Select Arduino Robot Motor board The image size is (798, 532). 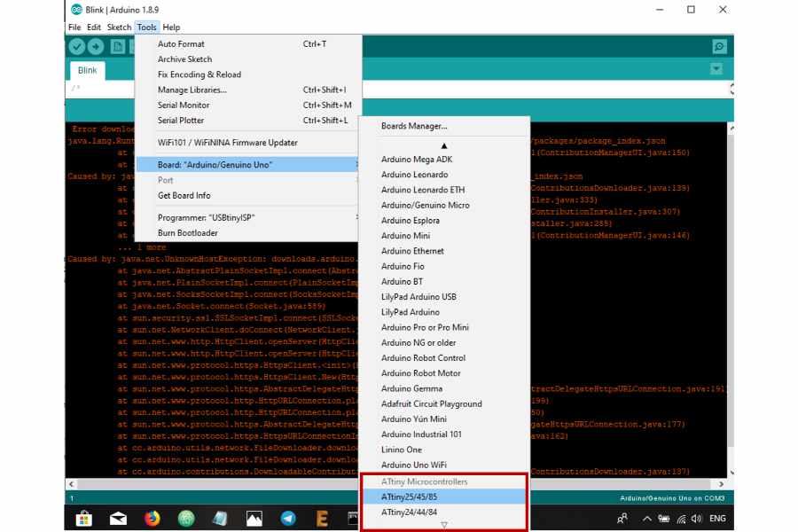pyautogui.click(x=444, y=373)
